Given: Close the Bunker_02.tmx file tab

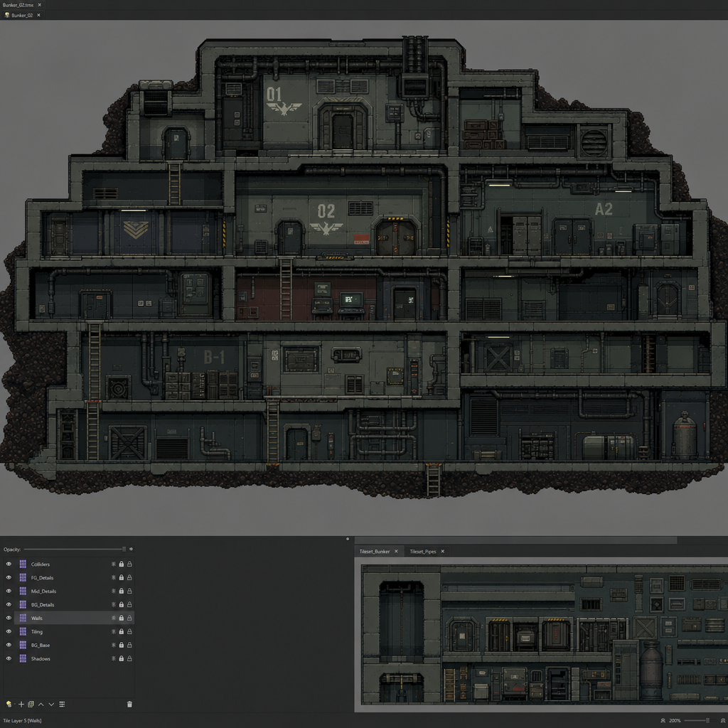Looking at the screenshot, I should click(40, 5).
